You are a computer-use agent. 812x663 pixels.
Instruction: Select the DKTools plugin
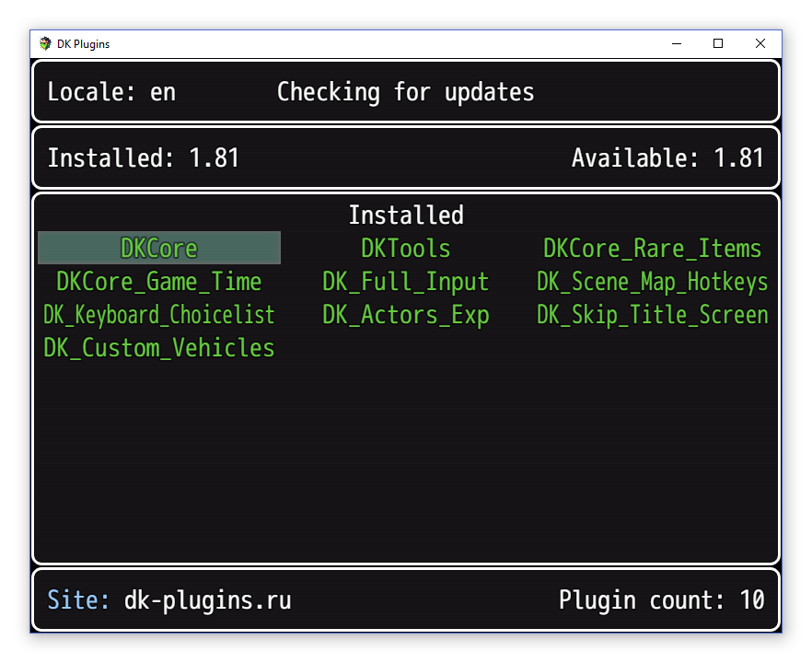click(405, 249)
